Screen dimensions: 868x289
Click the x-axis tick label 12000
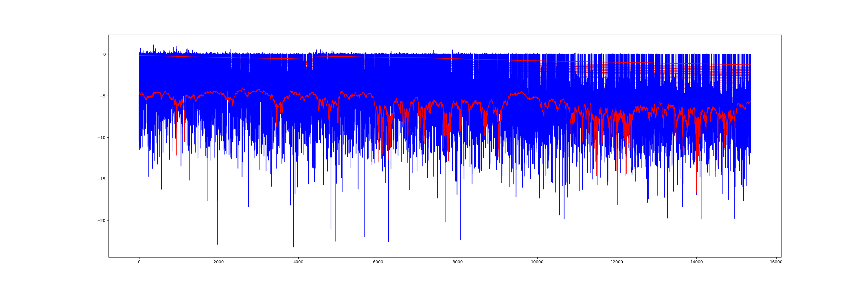(617, 262)
